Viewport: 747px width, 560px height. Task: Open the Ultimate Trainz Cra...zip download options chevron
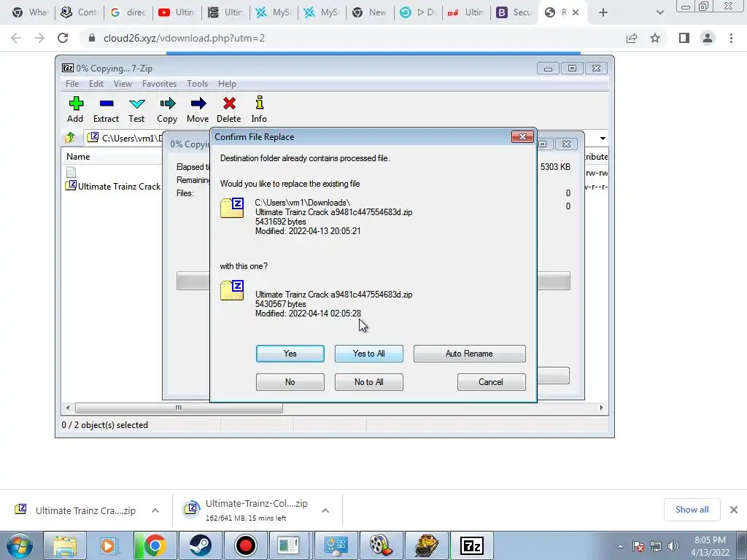(155, 510)
